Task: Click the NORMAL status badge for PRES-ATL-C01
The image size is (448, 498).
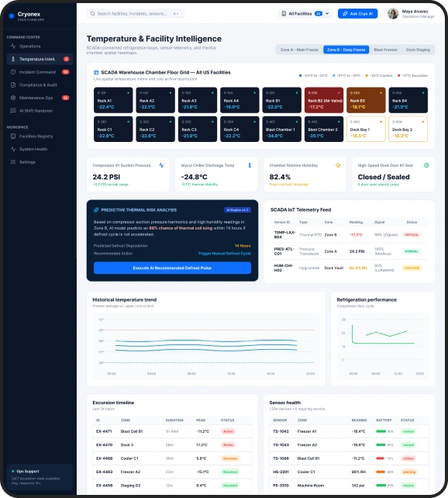Action: (x=412, y=251)
